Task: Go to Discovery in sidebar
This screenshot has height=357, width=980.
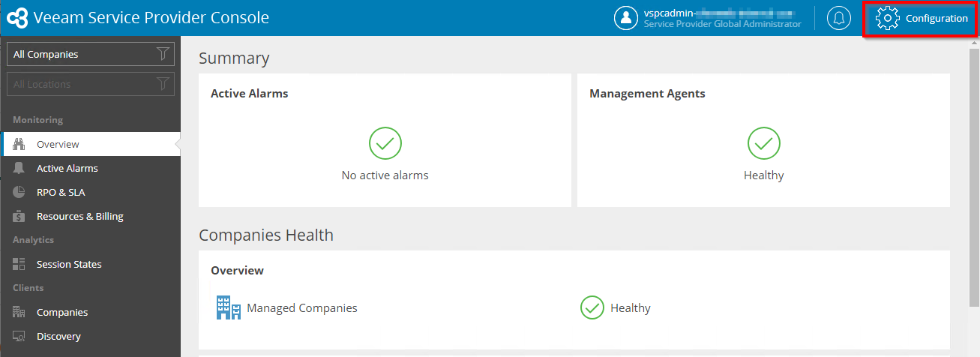Action: [90, 336]
